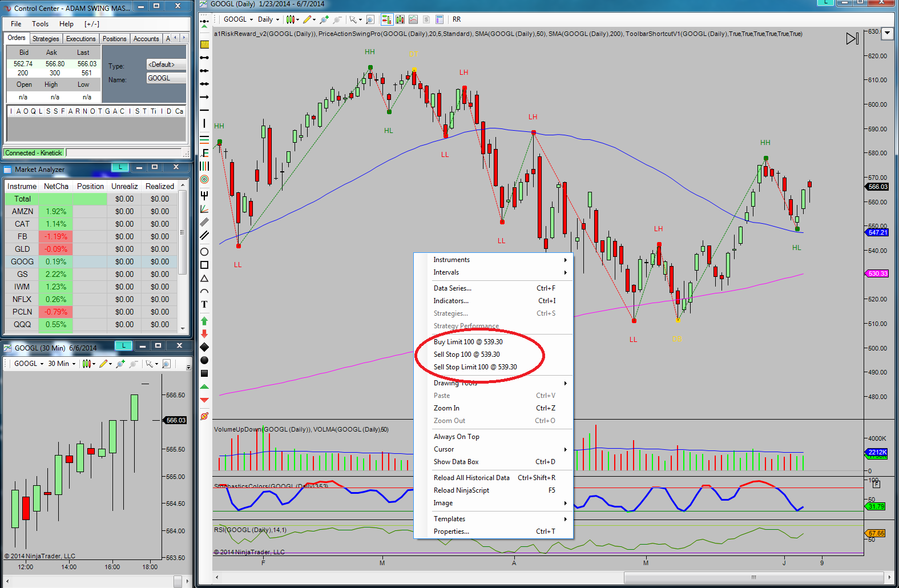The image size is (899, 588).
Task: Click Reload NinjaScript in context menu
Action: click(x=494, y=490)
